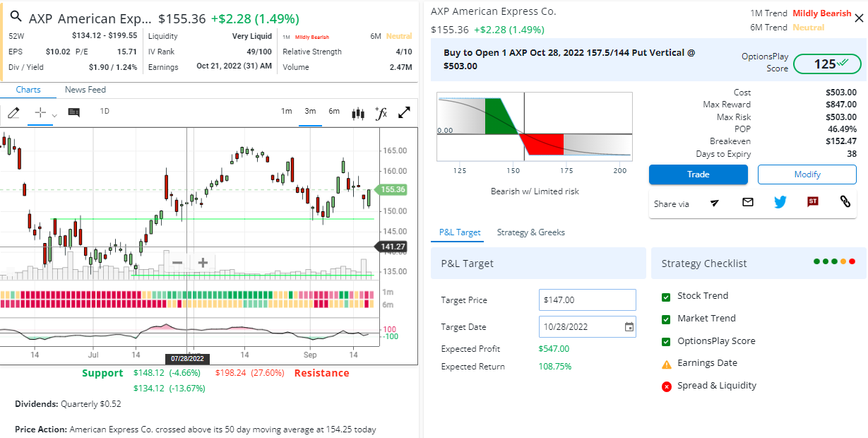
Task: Share trade via email envelope icon
Action: point(748,202)
